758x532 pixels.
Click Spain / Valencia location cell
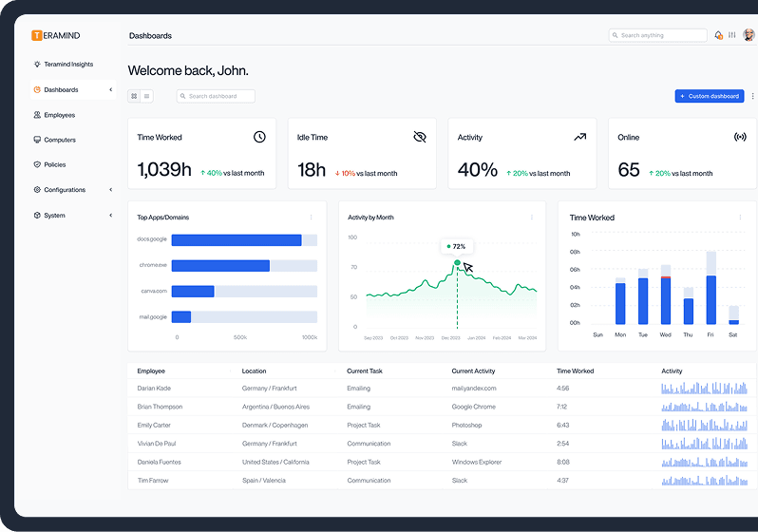click(x=263, y=481)
